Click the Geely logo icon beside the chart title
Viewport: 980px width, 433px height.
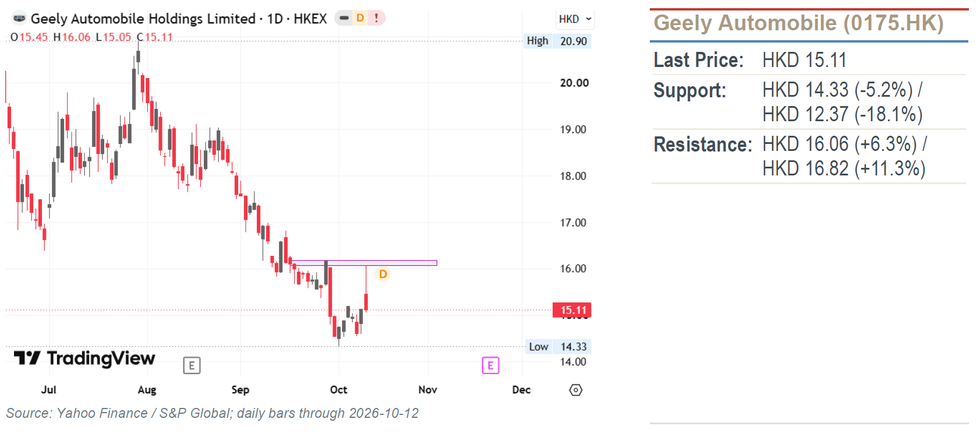19,18
